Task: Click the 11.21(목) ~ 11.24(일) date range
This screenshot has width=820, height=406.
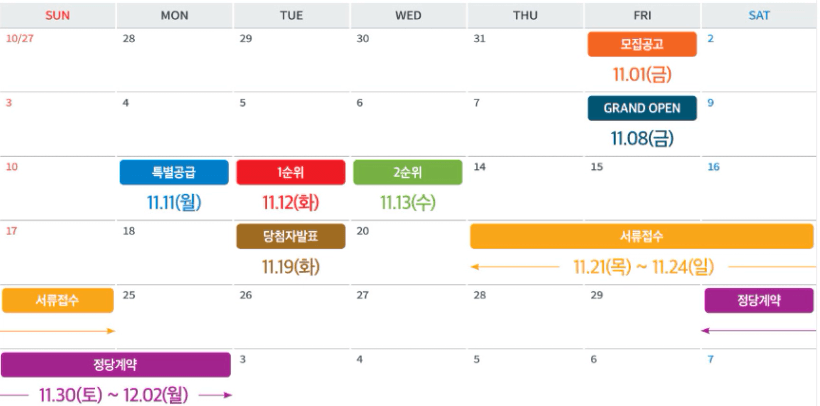Action: [x=641, y=267]
